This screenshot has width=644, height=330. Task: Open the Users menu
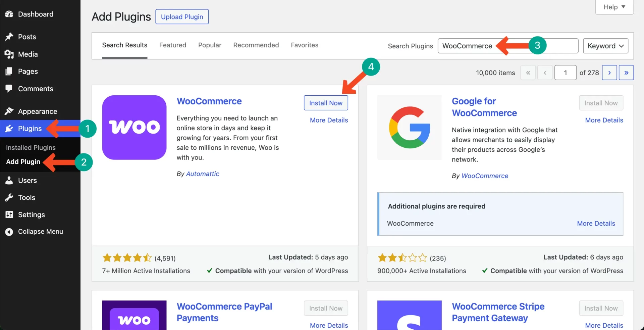tap(28, 180)
